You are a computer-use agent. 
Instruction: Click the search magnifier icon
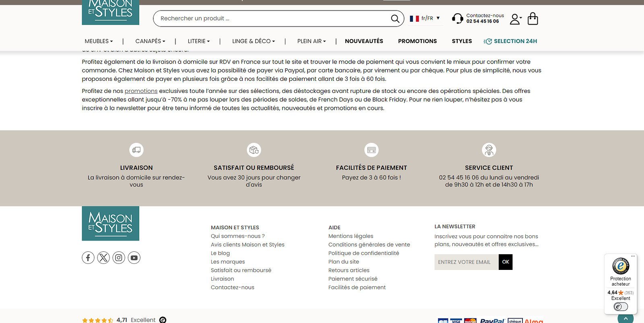point(395,19)
